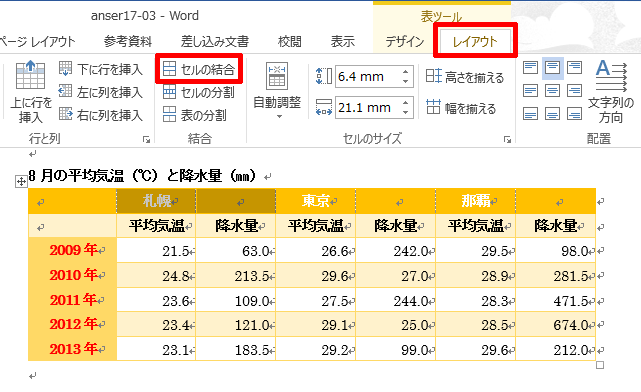Viewport: 641px width, 392px height.
Task: Click the heading 8 月の平均気温 (℃) と降水量
Action: point(143,176)
